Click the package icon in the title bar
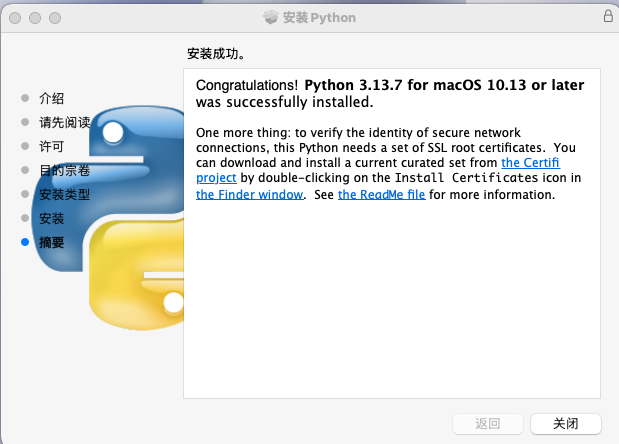This screenshot has width=619, height=444. point(271,17)
